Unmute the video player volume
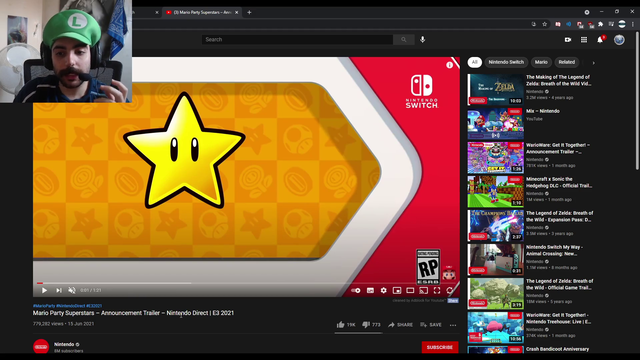This screenshot has height=360, width=640. tap(72, 290)
